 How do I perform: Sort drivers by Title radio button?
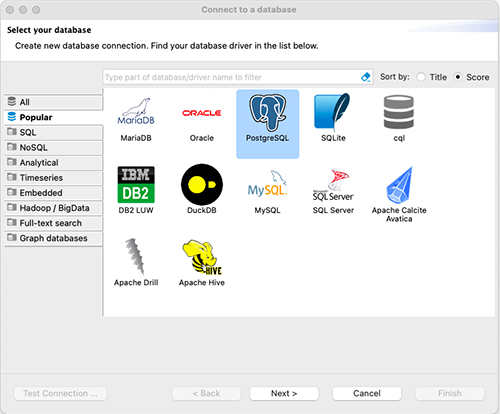click(x=421, y=77)
